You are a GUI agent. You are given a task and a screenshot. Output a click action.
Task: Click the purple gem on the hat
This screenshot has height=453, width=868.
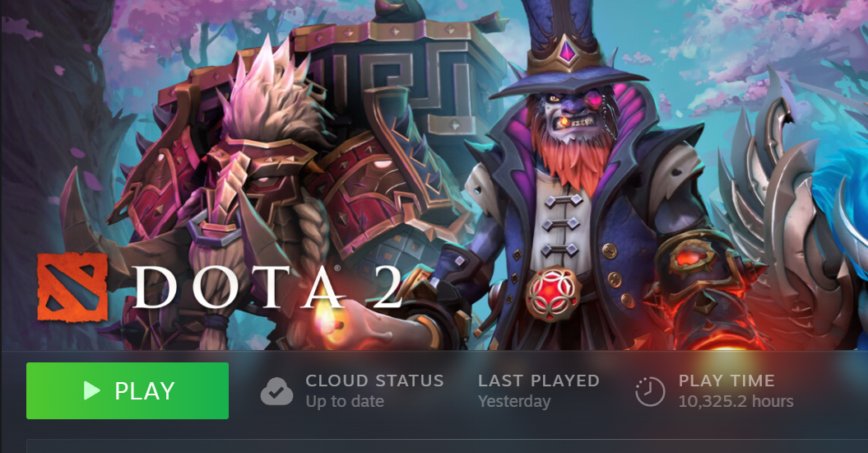(x=568, y=54)
